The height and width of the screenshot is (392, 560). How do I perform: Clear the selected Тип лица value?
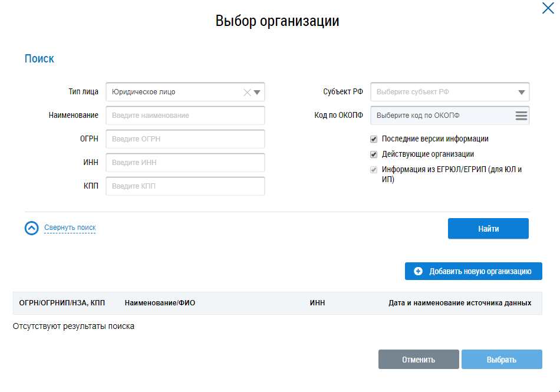coord(248,92)
